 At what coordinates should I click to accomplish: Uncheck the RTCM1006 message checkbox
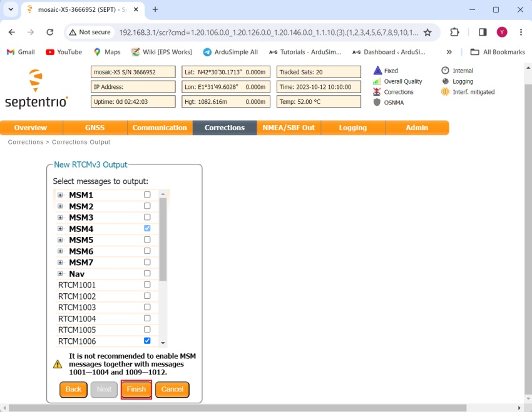coord(147,341)
